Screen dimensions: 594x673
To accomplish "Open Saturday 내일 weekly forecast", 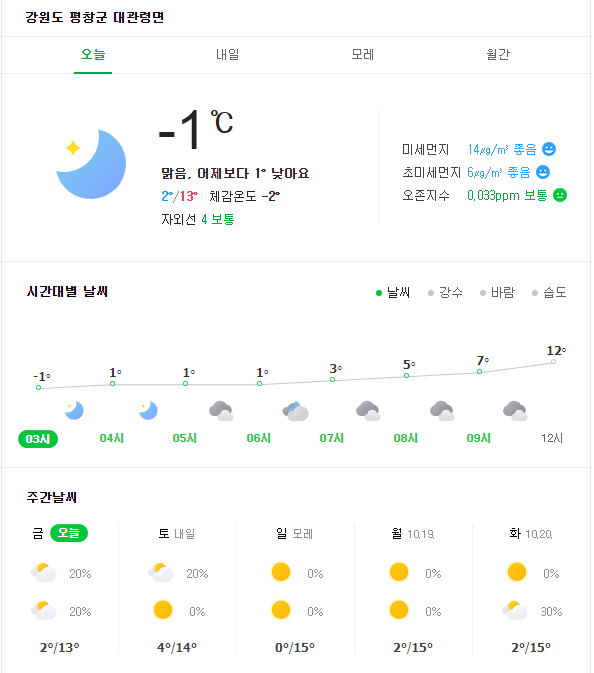I will point(177,534).
